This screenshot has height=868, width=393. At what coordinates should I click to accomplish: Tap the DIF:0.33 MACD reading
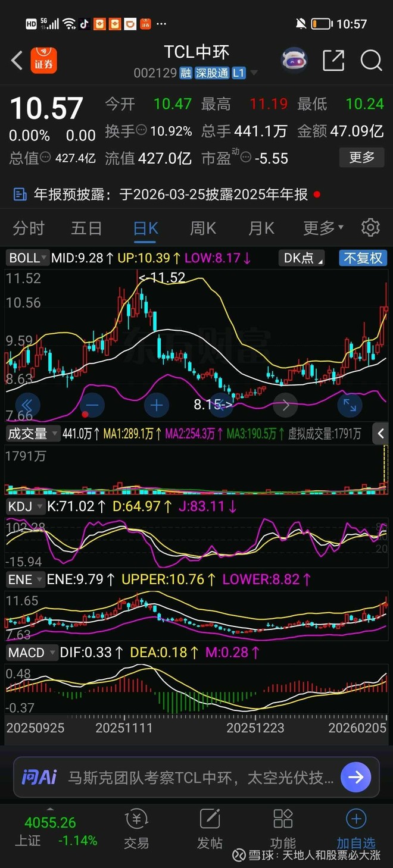point(92,652)
